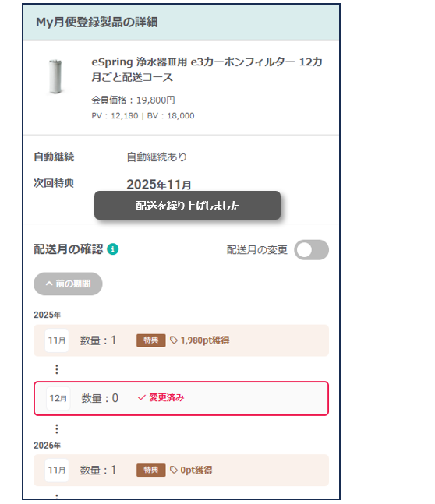
Task: Expand the dots between 11月 and 12月 rows
Action: (57, 369)
